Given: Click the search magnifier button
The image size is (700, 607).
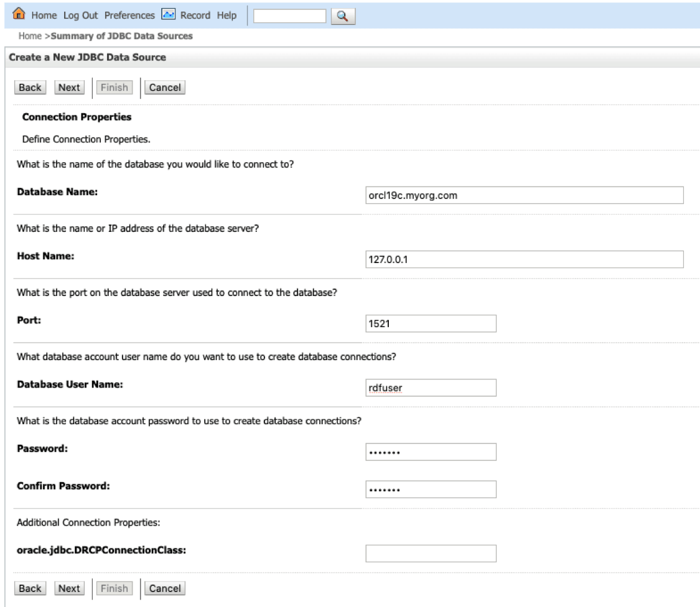Looking at the screenshot, I should [343, 16].
